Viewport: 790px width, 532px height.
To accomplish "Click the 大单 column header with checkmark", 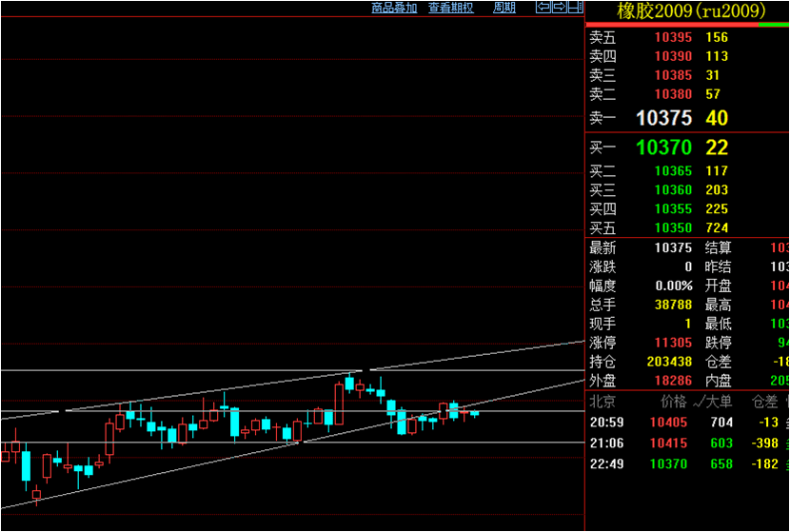I will point(712,402).
